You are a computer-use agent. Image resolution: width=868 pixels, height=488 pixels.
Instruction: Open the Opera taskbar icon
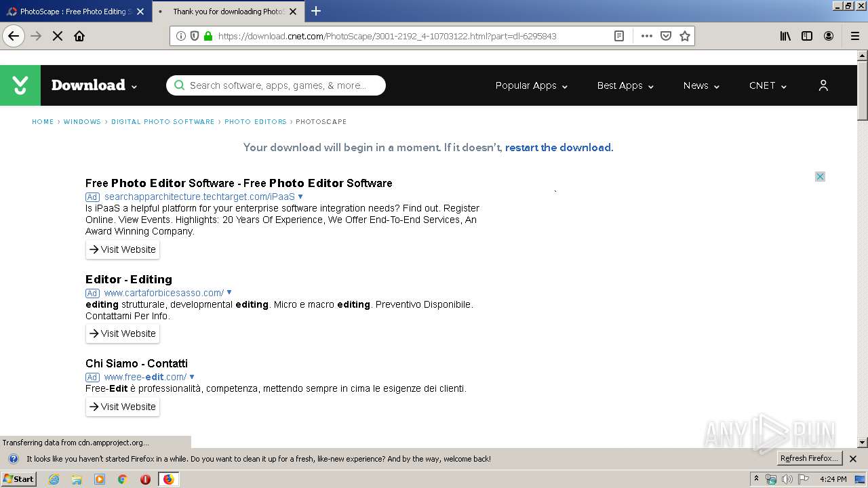145,479
